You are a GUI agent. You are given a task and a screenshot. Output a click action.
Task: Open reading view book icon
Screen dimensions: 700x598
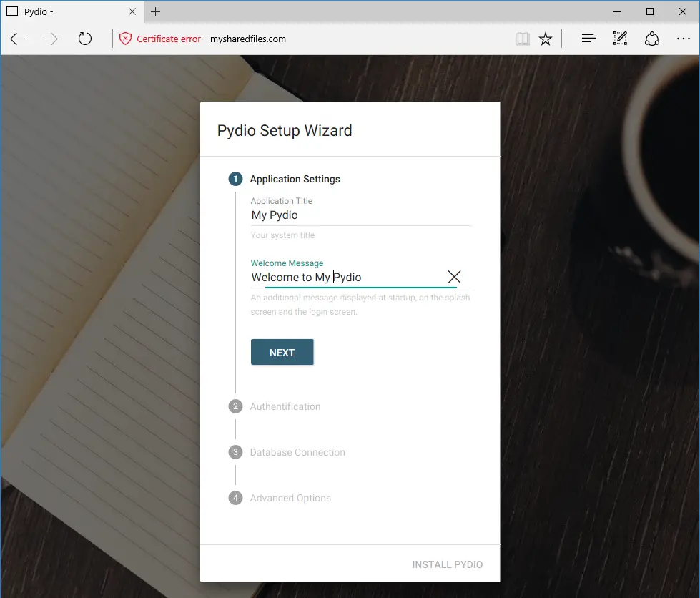pyautogui.click(x=523, y=39)
